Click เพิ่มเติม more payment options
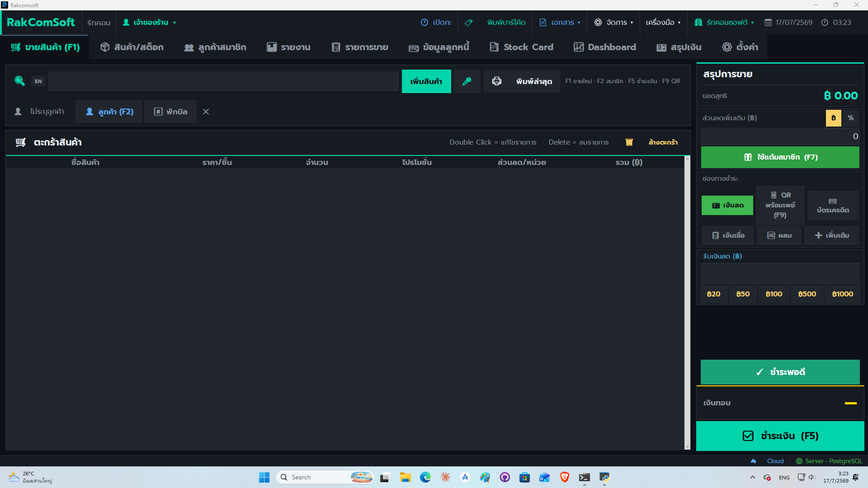This screenshot has width=868, height=488. (x=831, y=235)
